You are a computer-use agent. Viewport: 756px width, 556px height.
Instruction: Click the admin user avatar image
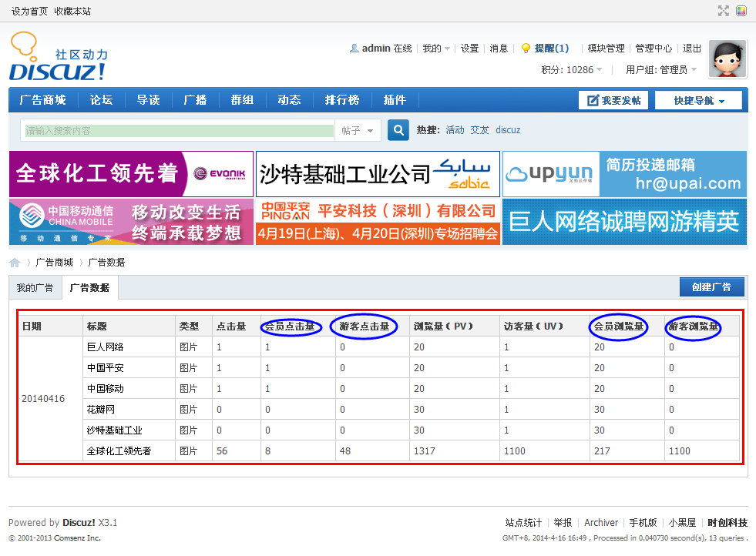click(727, 59)
